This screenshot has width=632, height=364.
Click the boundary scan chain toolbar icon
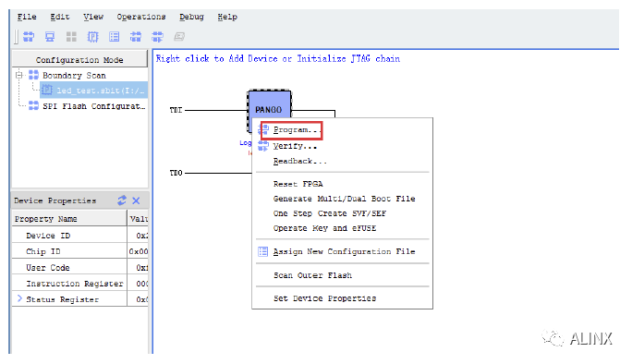pyautogui.click(x=29, y=37)
